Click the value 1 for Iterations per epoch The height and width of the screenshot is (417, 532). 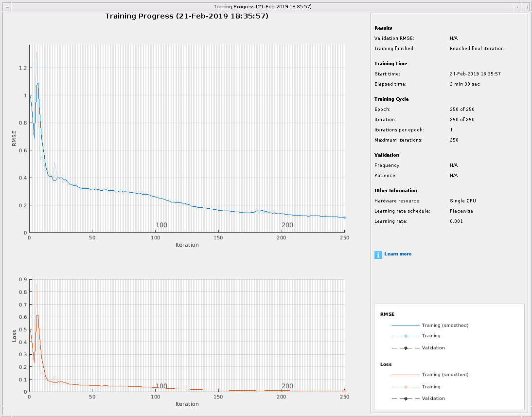pos(451,130)
